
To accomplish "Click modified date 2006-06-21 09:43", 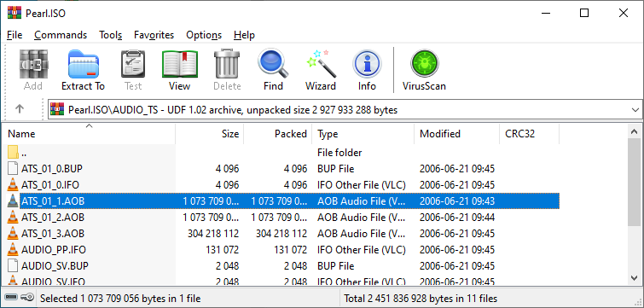I will (456, 200).
